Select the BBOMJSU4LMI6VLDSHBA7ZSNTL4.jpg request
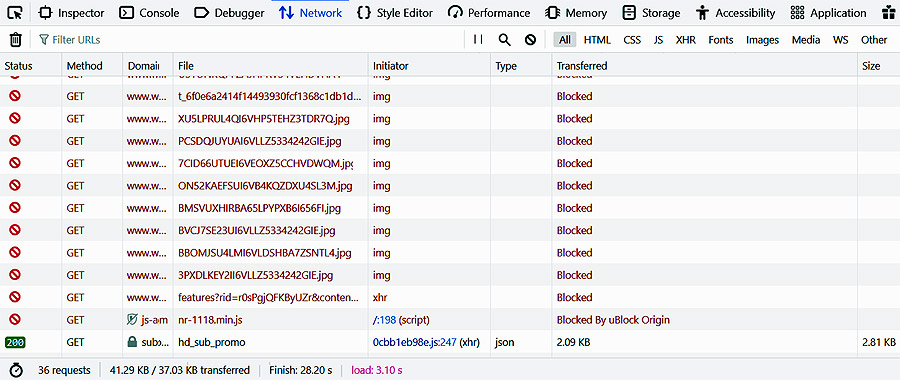 (x=450, y=253)
